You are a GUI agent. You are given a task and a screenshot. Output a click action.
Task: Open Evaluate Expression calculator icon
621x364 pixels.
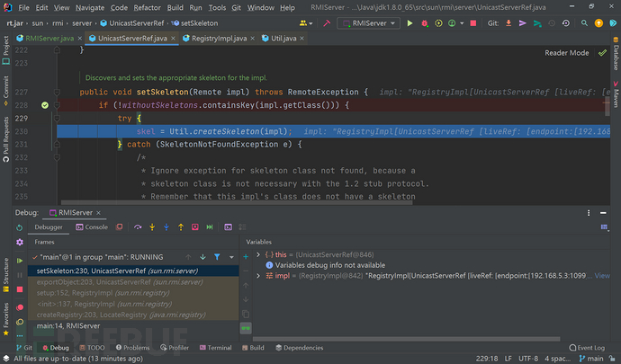click(x=228, y=227)
